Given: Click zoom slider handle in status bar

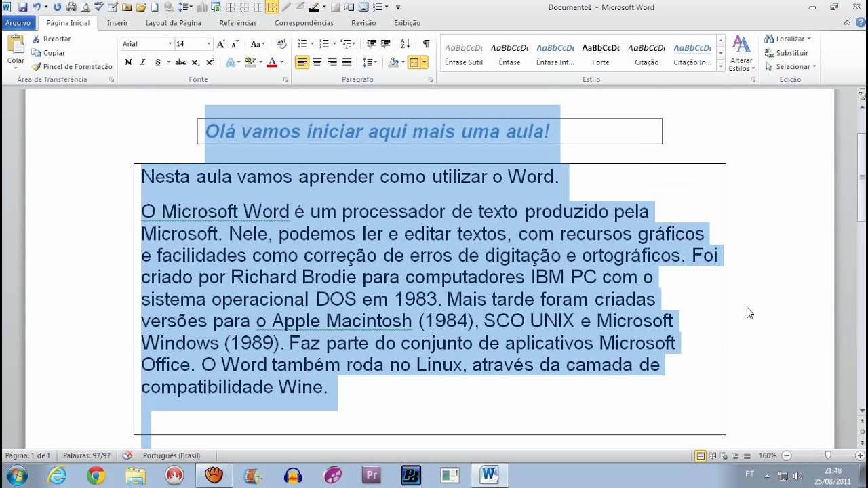Looking at the screenshot, I should point(828,455).
